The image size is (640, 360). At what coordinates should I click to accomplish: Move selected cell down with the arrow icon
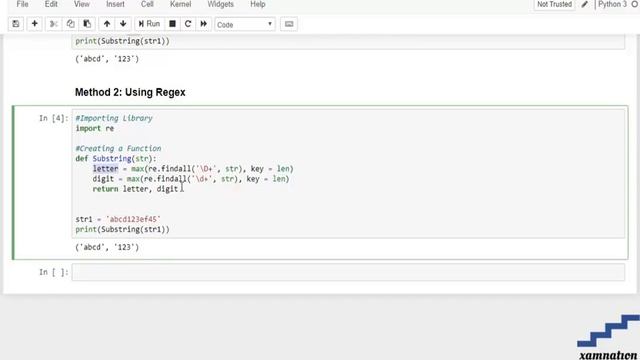(123, 24)
